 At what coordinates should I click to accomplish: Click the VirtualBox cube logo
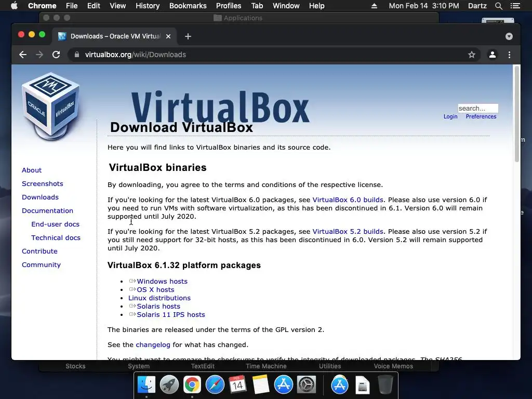pos(51,106)
